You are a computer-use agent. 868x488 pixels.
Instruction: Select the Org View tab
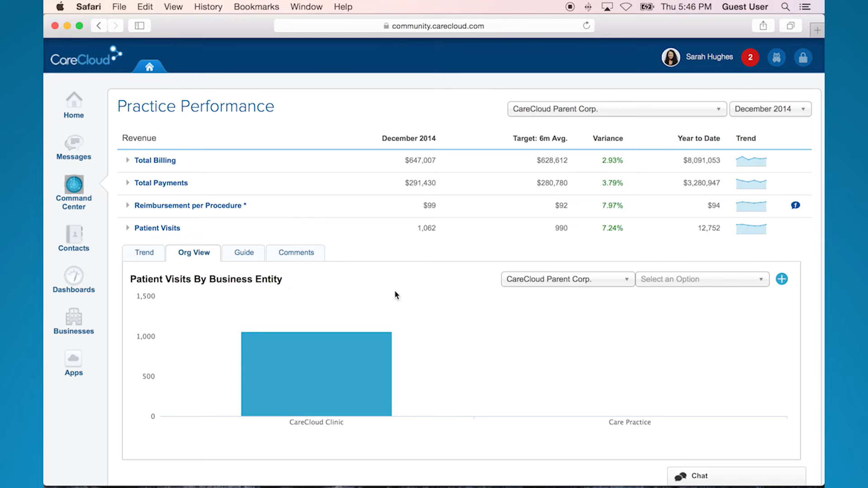click(x=193, y=253)
